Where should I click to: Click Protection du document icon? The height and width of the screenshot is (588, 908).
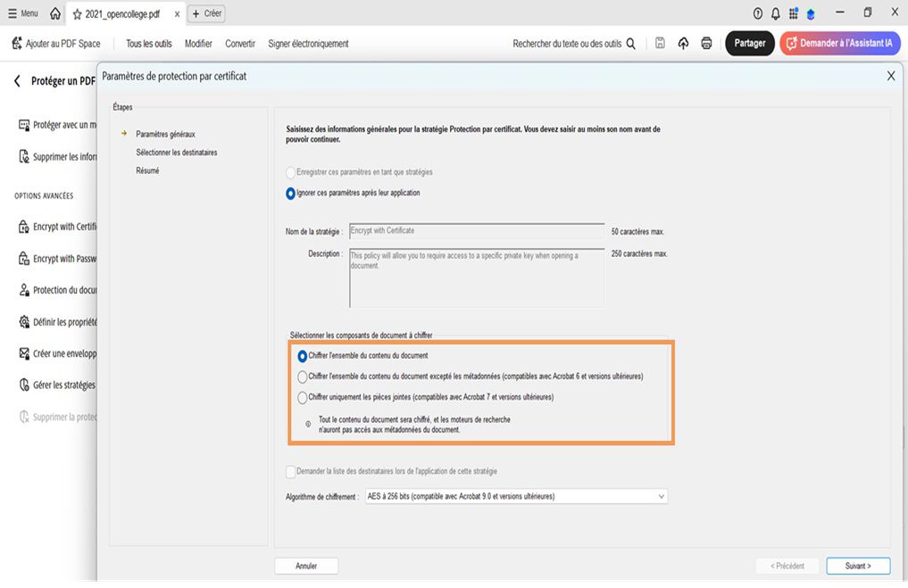[x=24, y=290]
